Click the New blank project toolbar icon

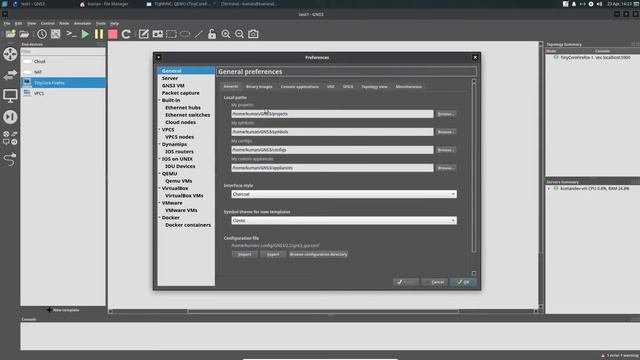click(x=10, y=34)
